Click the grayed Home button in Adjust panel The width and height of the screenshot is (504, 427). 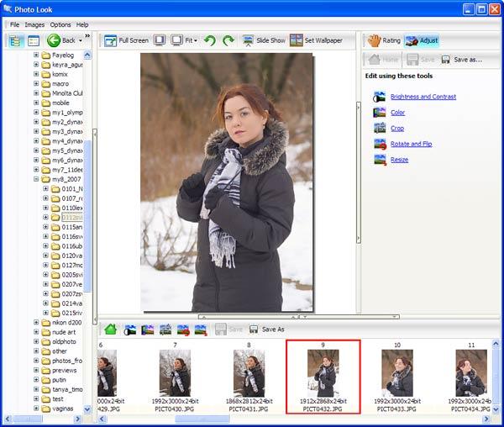(x=383, y=60)
